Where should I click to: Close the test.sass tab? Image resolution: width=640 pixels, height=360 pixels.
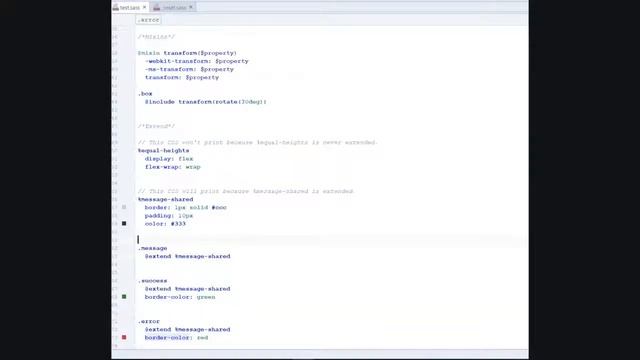pos(144,7)
